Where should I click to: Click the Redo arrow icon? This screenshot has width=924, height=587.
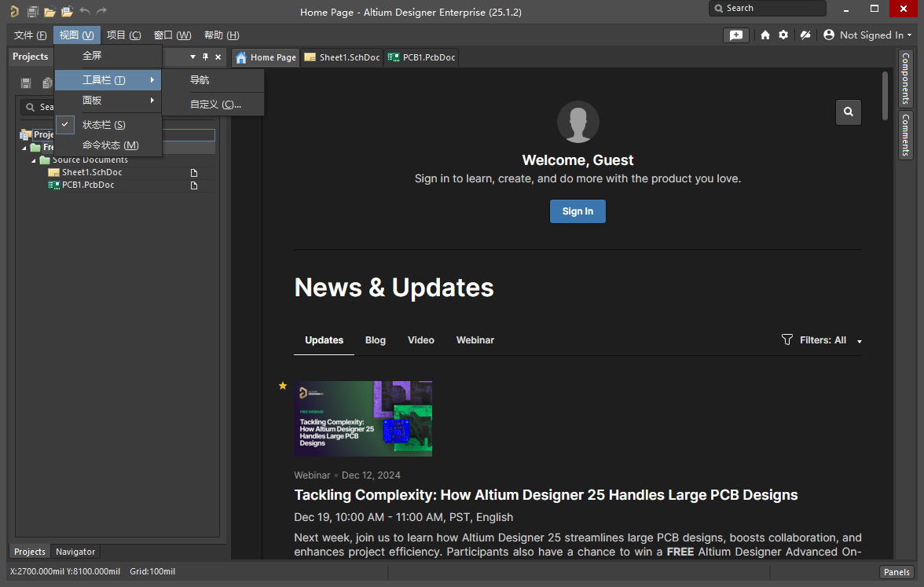point(101,11)
